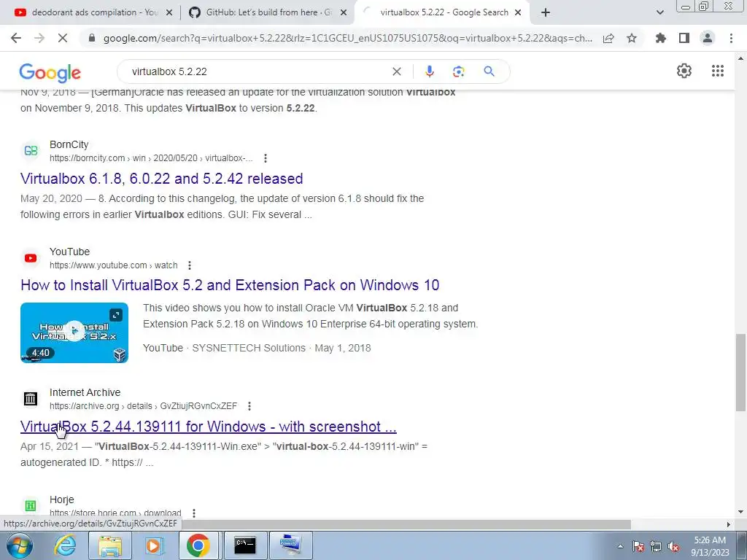The width and height of the screenshot is (747, 560).
Task: Open Windows Media Player in taskbar
Action: [x=153, y=545]
